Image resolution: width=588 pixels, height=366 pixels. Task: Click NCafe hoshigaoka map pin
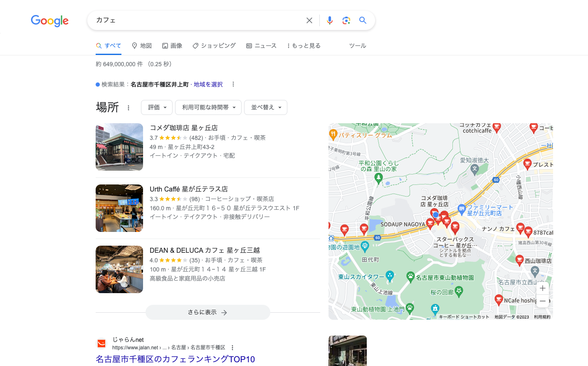499,300
